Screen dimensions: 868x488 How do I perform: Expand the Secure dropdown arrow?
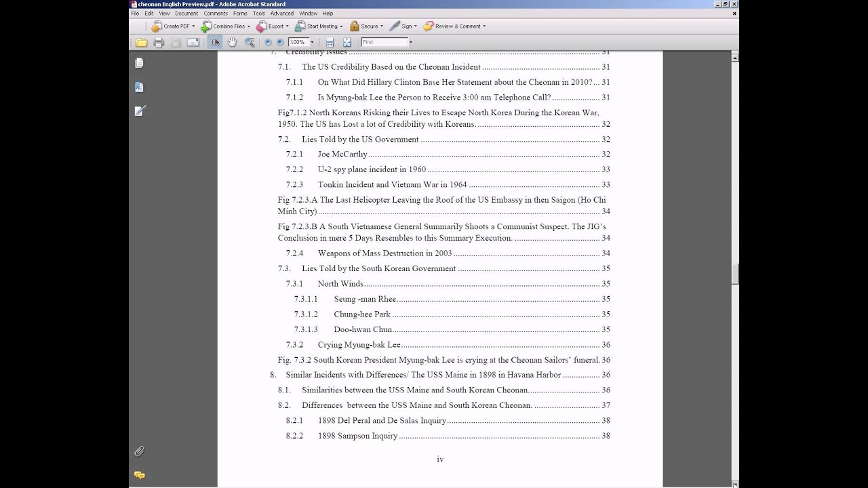coord(382,26)
